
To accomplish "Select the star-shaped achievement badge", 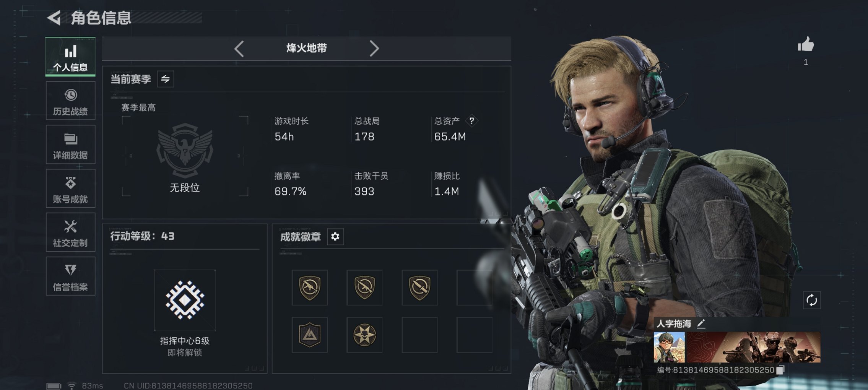I will (364, 335).
